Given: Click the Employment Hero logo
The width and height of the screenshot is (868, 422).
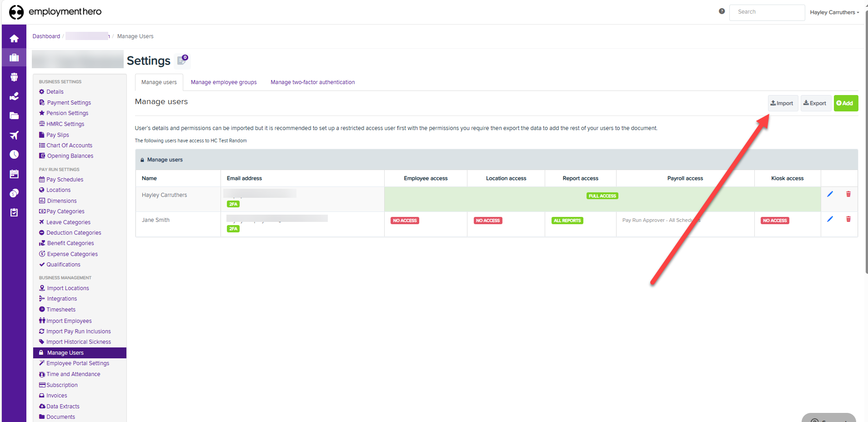Looking at the screenshot, I should pyautogui.click(x=55, y=12).
